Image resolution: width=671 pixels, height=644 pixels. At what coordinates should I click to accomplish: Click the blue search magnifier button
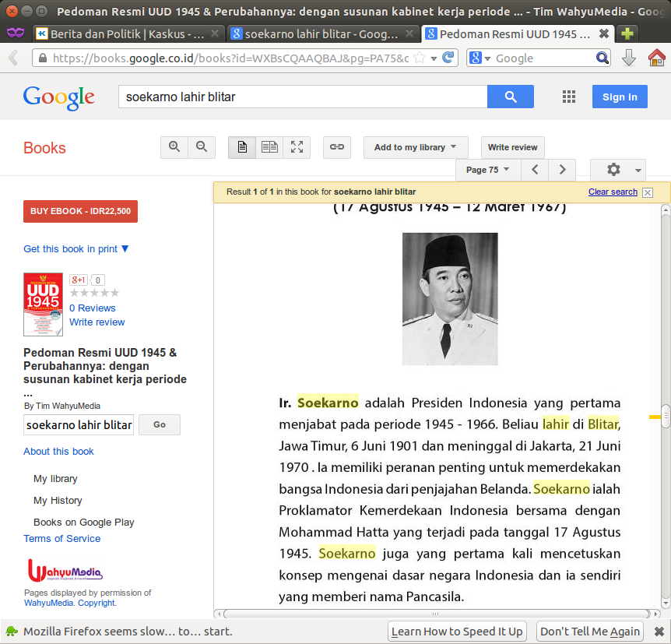(x=511, y=97)
